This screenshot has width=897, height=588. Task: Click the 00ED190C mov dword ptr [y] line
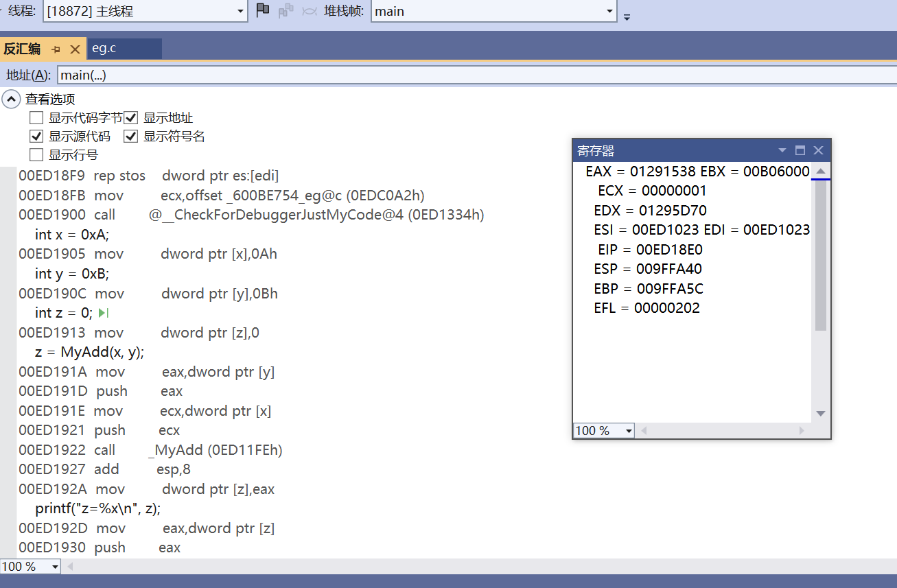pos(148,294)
